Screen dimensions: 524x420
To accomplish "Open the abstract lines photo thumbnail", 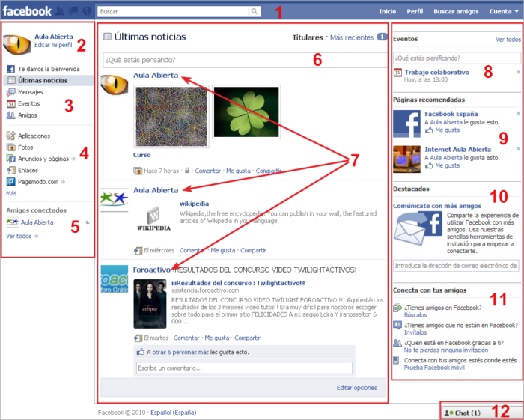I will [x=171, y=116].
